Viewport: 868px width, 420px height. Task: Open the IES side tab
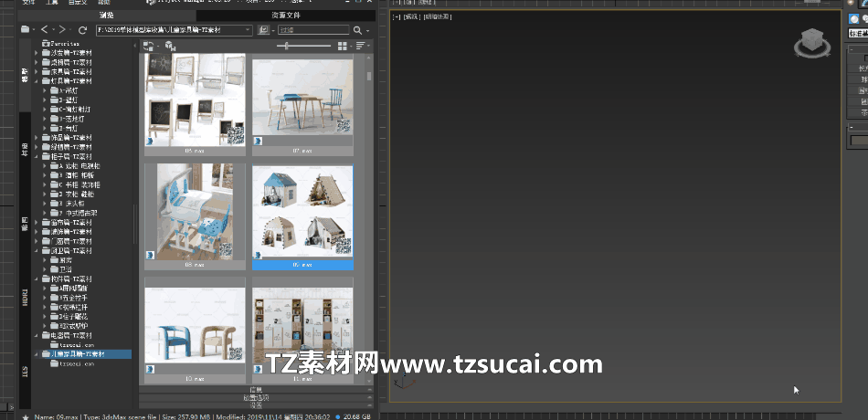click(25, 371)
